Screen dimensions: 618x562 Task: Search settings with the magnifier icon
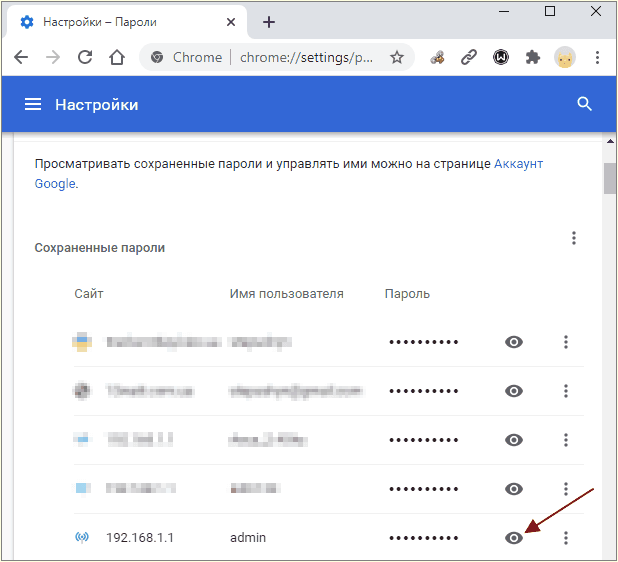[x=584, y=104]
